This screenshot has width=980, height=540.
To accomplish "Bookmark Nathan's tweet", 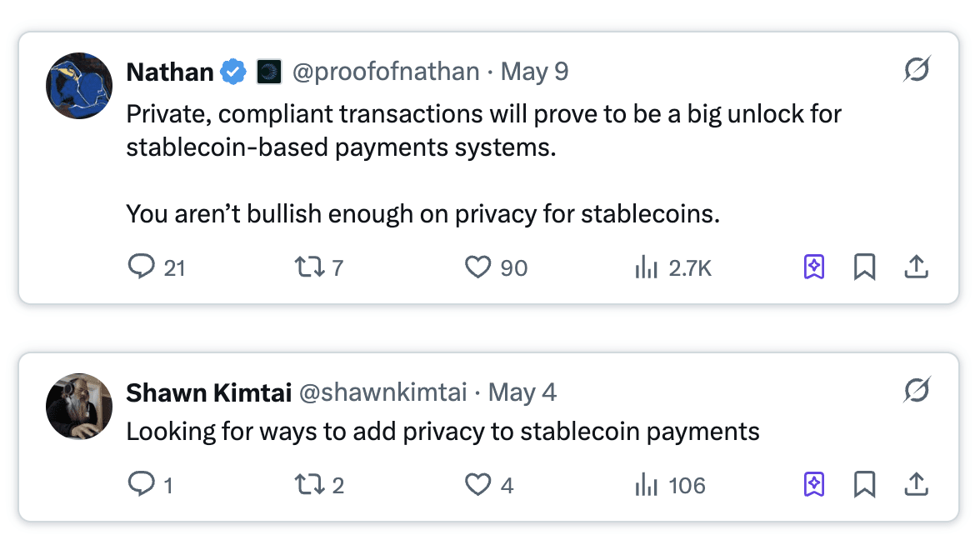I will point(865,267).
